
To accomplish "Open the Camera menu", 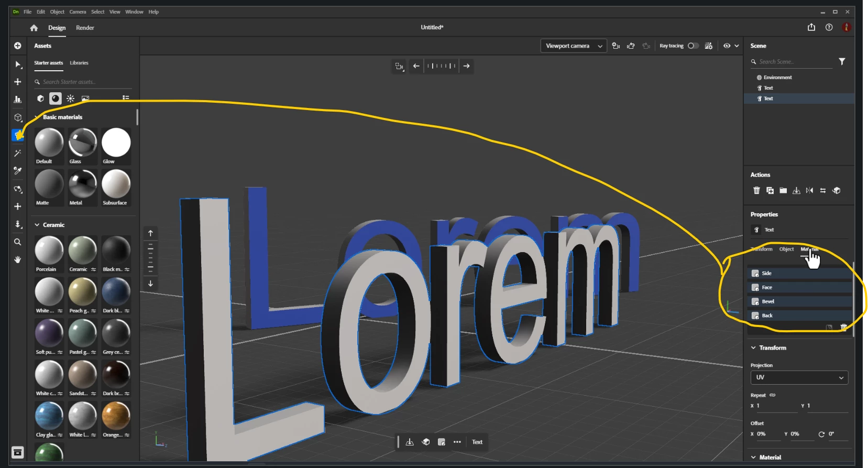I will click(78, 12).
